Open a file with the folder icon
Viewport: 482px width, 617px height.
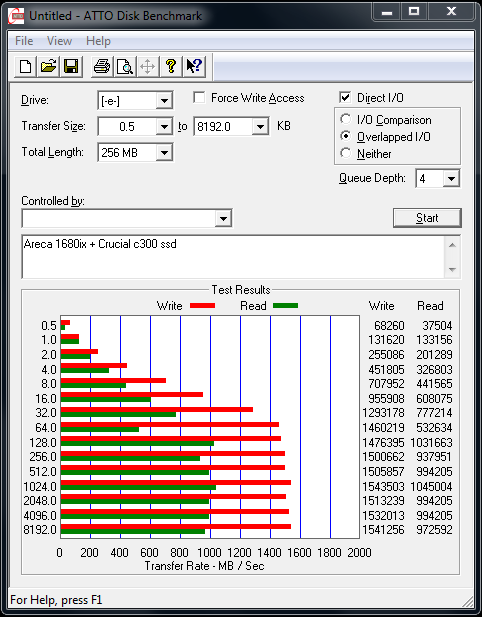[48, 66]
